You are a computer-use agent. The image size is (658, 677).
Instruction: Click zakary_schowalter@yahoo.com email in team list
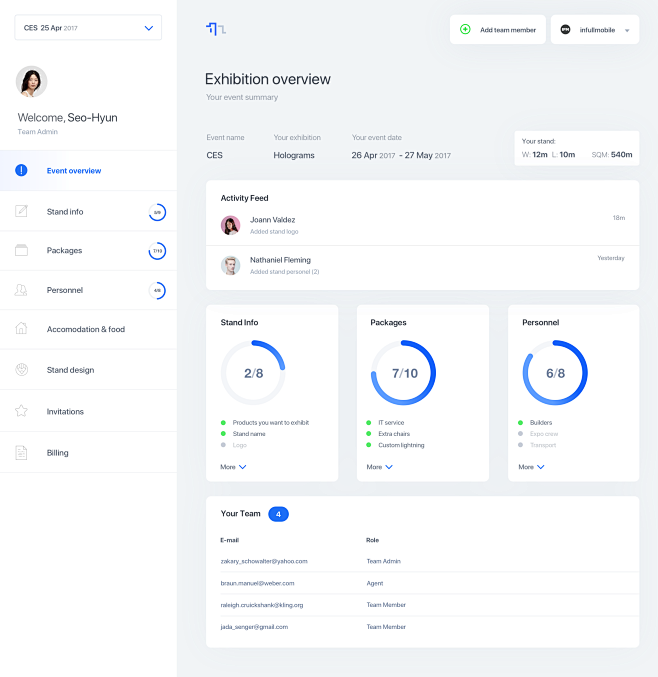pos(264,561)
